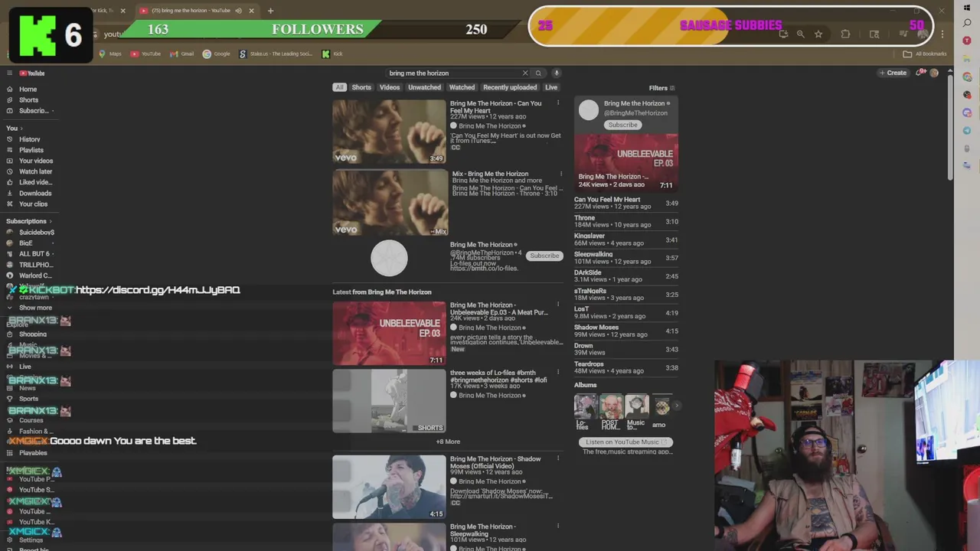Open Windows Search on the side taskbar

[968, 24]
